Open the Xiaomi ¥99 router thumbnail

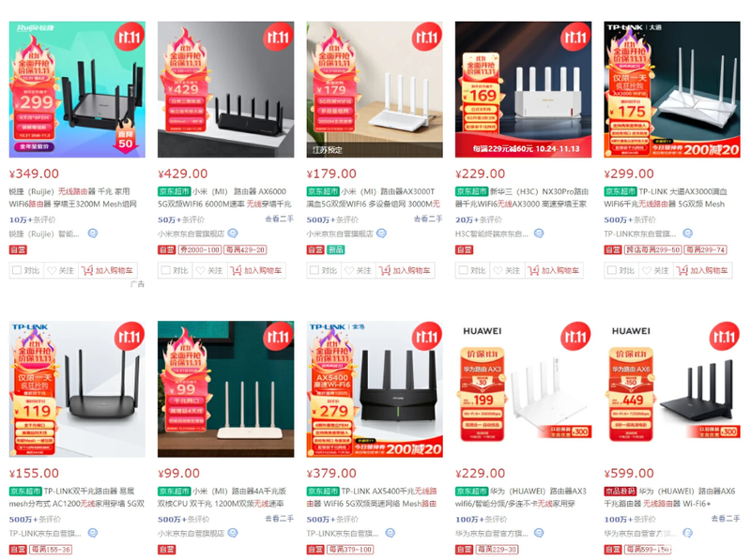click(x=226, y=389)
